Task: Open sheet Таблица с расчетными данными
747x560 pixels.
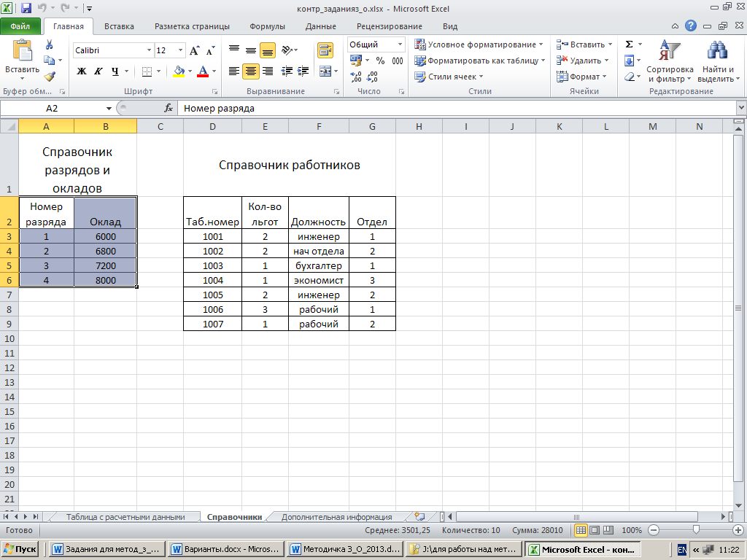Action: click(125, 517)
